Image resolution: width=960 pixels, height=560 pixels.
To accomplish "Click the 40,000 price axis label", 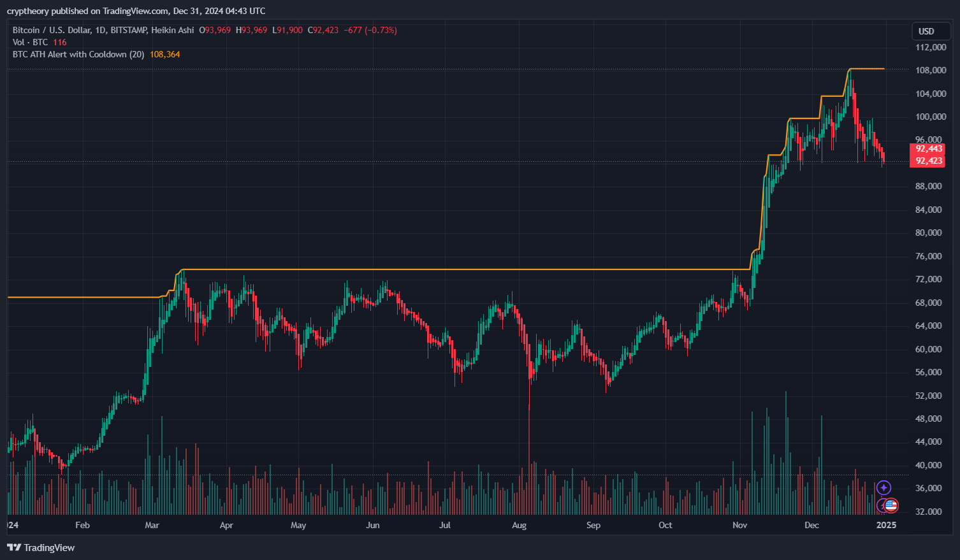I will (x=929, y=465).
